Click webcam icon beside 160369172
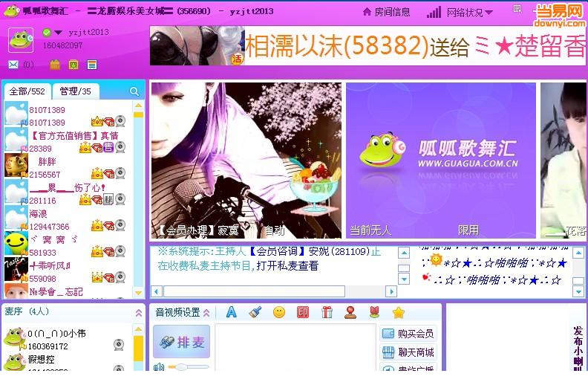Image resolution: width=588 pixels, height=385 pixels. click(x=119, y=345)
